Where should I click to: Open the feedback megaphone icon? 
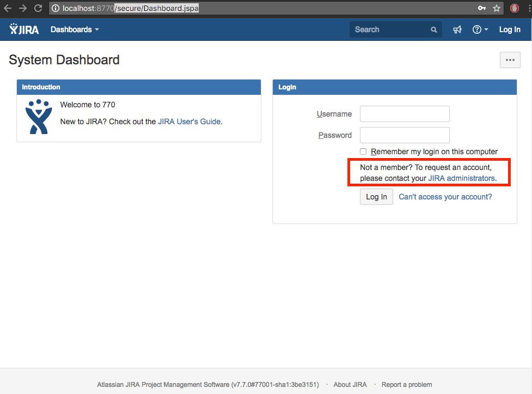coord(457,29)
